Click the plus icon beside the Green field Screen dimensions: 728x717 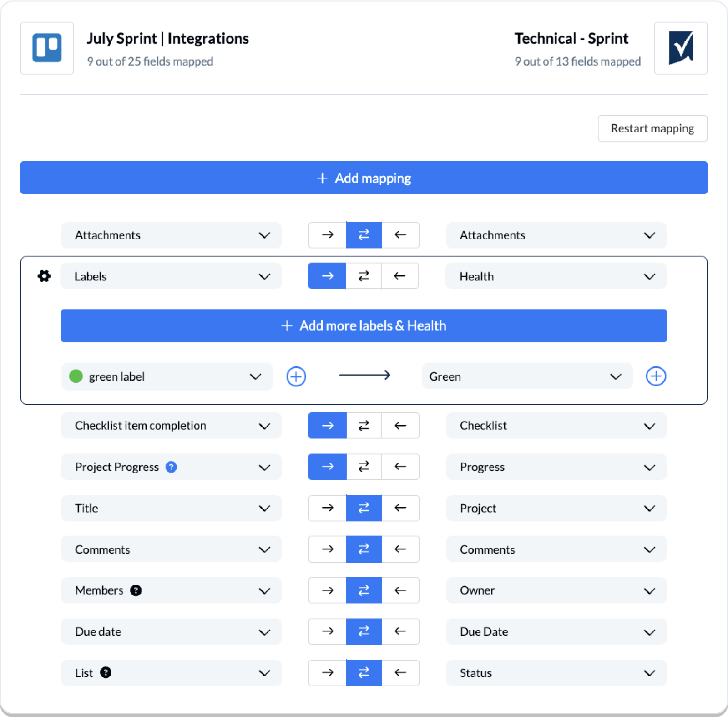[x=656, y=376]
